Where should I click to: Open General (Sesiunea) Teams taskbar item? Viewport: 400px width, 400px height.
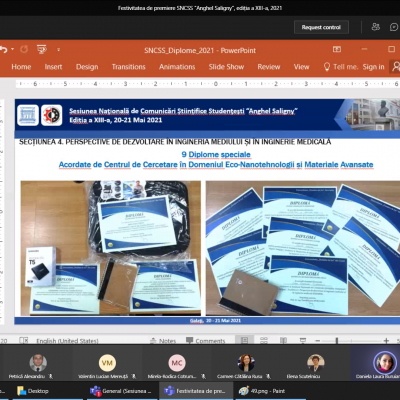click(x=122, y=391)
